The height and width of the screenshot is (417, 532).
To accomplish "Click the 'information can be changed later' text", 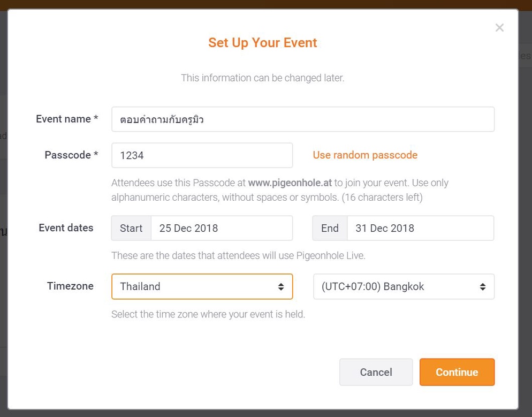I will pyautogui.click(x=263, y=78).
